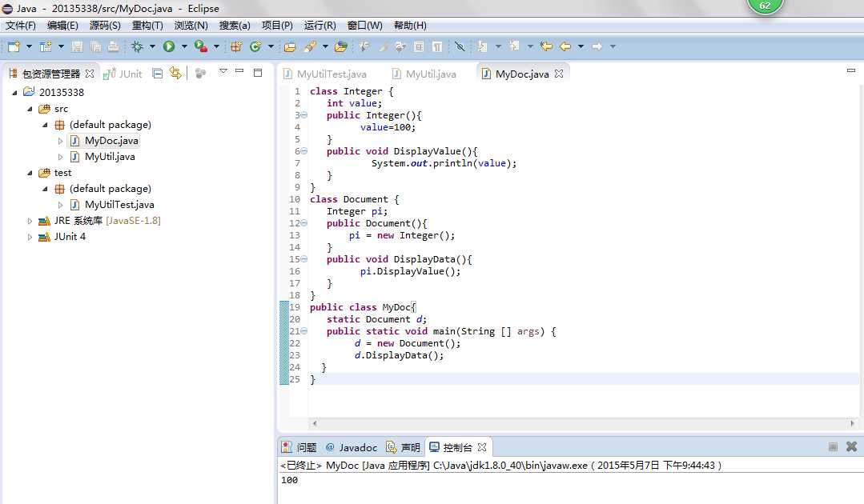Click the Debug bug icon
This screenshot has width=864, height=504.
click(x=137, y=46)
